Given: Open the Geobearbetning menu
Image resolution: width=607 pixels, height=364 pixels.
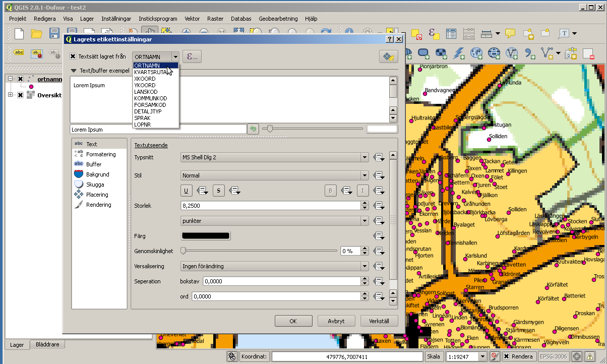Looking at the screenshot, I should tap(278, 19).
